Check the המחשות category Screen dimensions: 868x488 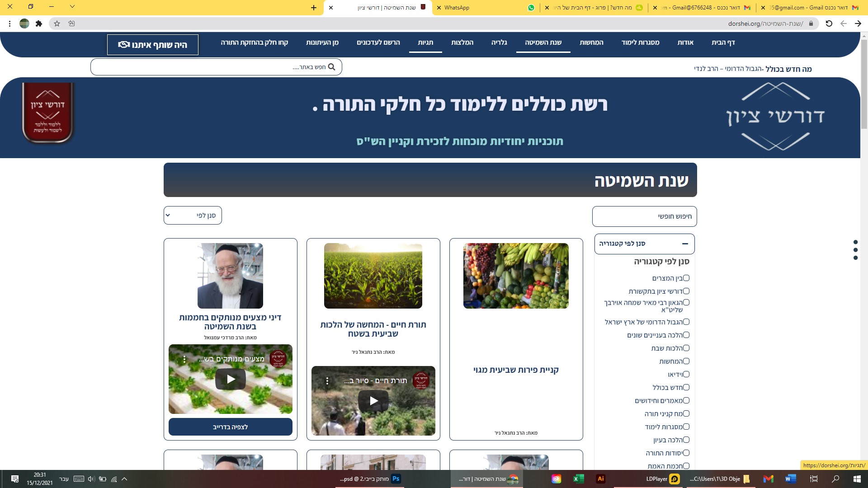[686, 361]
